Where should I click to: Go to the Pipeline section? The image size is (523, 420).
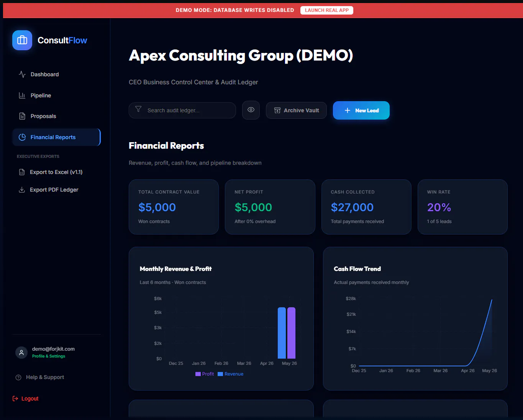57,95
